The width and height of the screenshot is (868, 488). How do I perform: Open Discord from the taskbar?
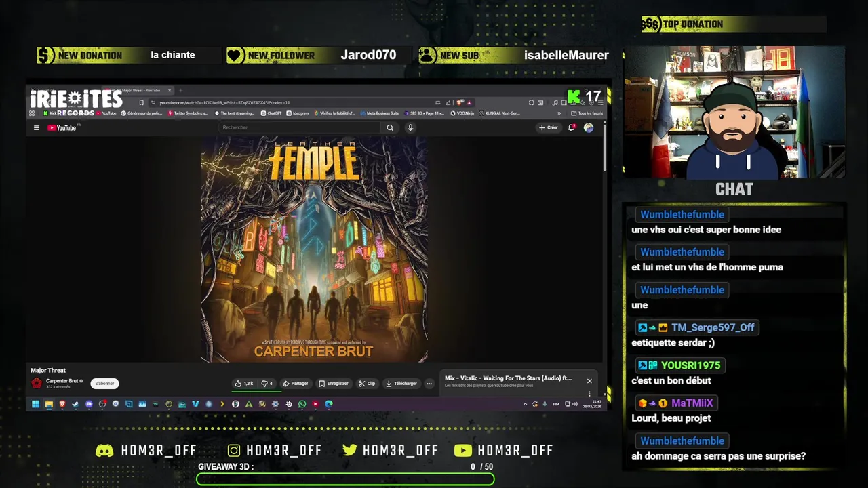coord(89,404)
